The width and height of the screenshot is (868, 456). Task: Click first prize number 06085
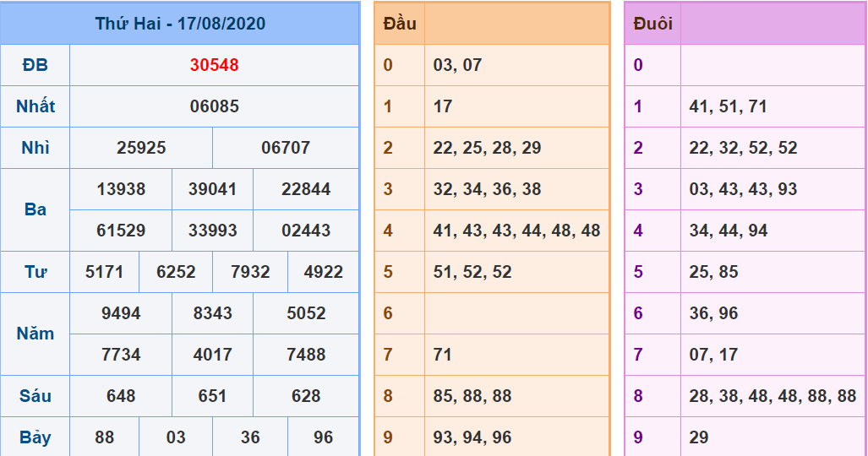pyautogui.click(x=214, y=106)
